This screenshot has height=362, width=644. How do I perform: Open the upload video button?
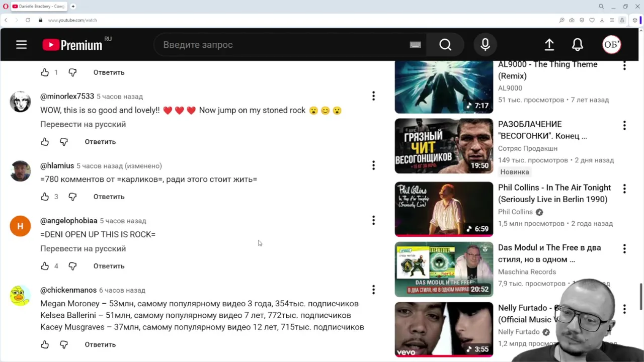tap(549, 45)
